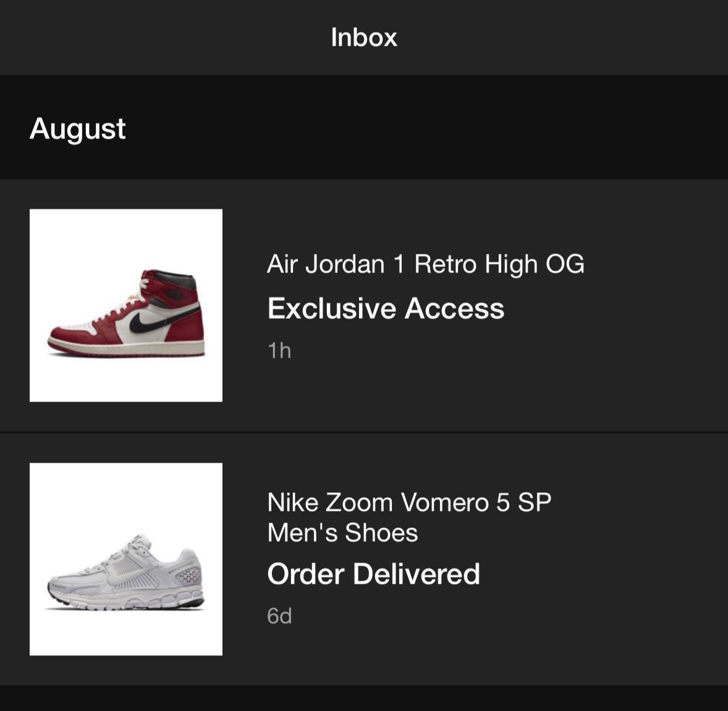Image resolution: width=728 pixels, height=711 pixels.
Task: Select the Exclusive Access message
Action: (x=385, y=308)
